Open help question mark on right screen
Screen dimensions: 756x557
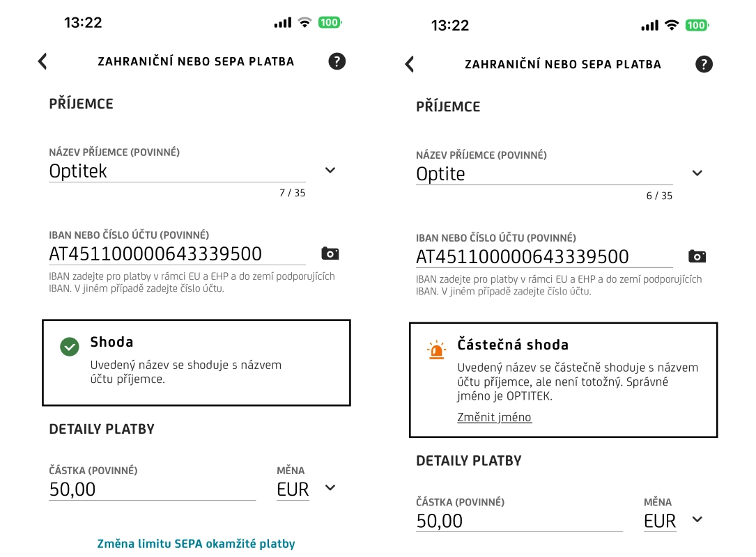click(x=704, y=64)
